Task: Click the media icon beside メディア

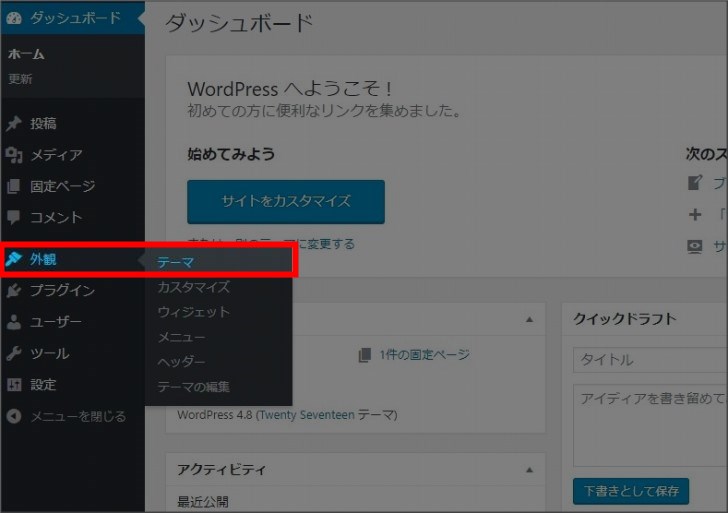Action: pyautogui.click(x=14, y=155)
